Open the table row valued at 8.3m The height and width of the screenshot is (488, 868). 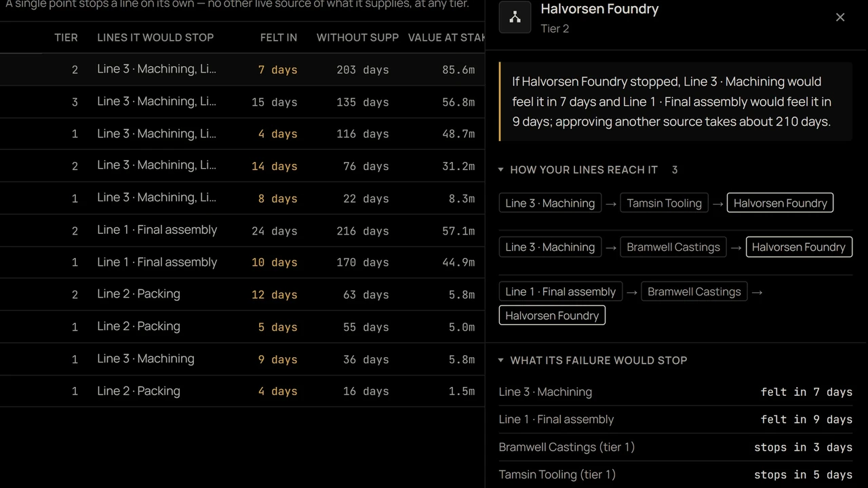tap(242, 198)
